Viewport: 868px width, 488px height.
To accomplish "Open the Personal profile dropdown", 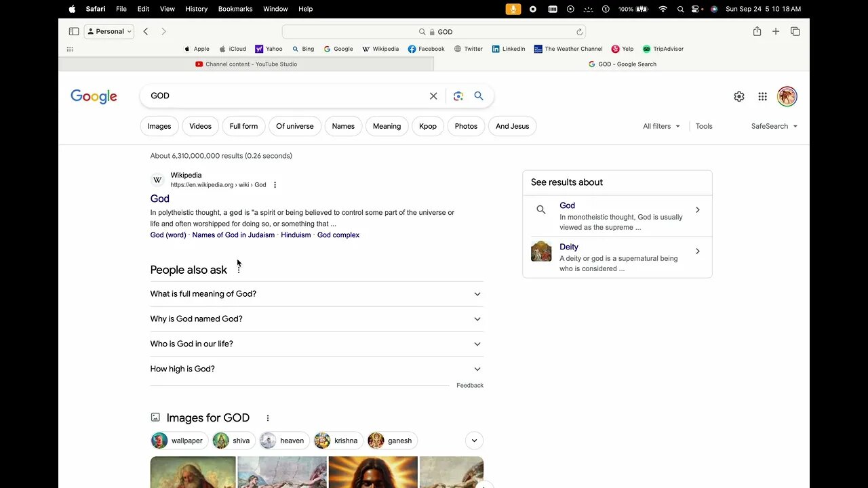I will point(109,31).
